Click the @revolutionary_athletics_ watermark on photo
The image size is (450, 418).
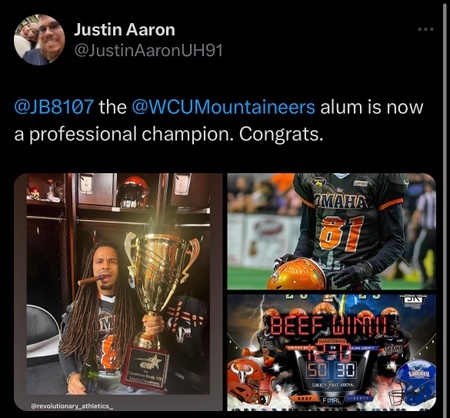pyautogui.click(x=72, y=406)
